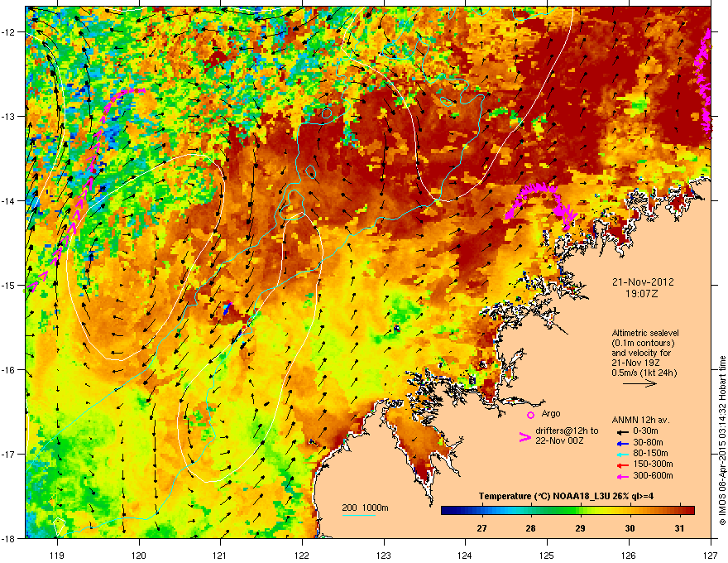Click the date label 21-Nov-2012
The width and height of the screenshot is (728, 563).
click(x=643, y=282)
